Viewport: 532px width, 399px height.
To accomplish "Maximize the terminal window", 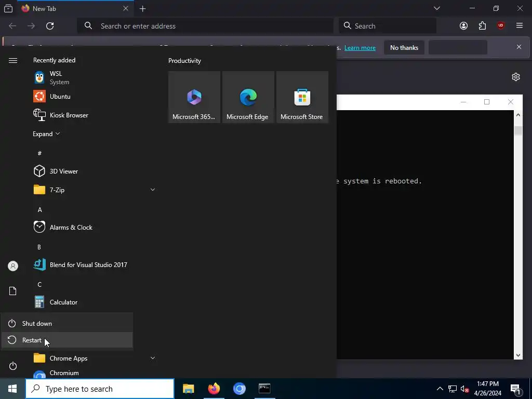I will click(486, 102).
